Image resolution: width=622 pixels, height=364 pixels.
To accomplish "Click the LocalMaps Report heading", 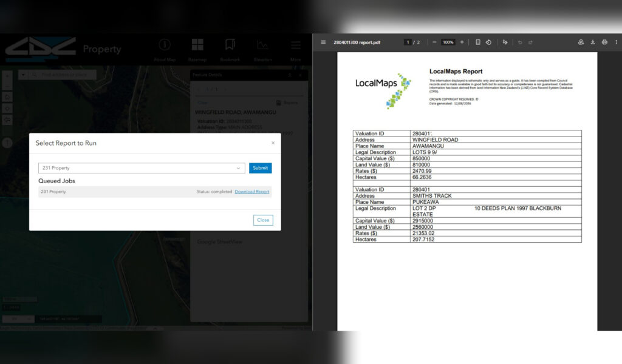I will click(x=456, y=72).
